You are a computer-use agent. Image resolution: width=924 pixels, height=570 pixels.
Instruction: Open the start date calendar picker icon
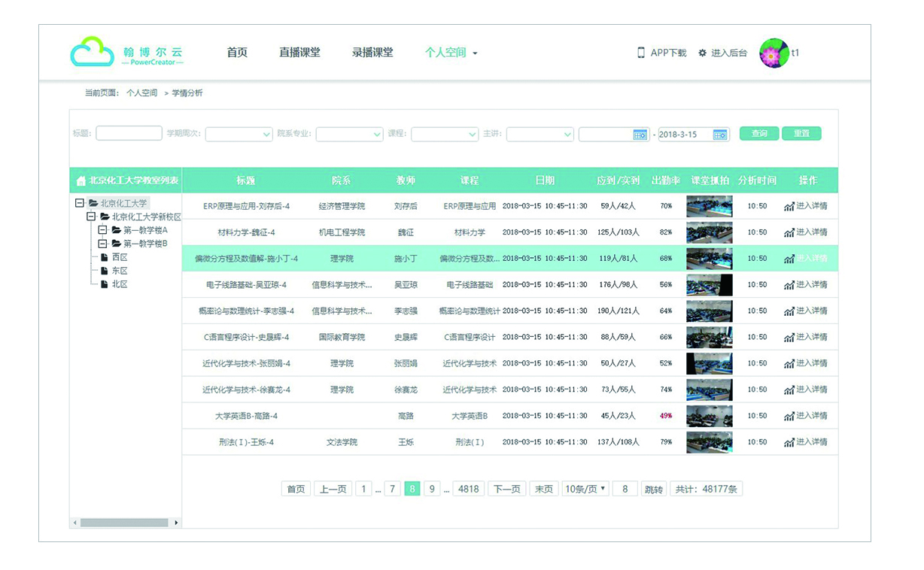[640, 135]
